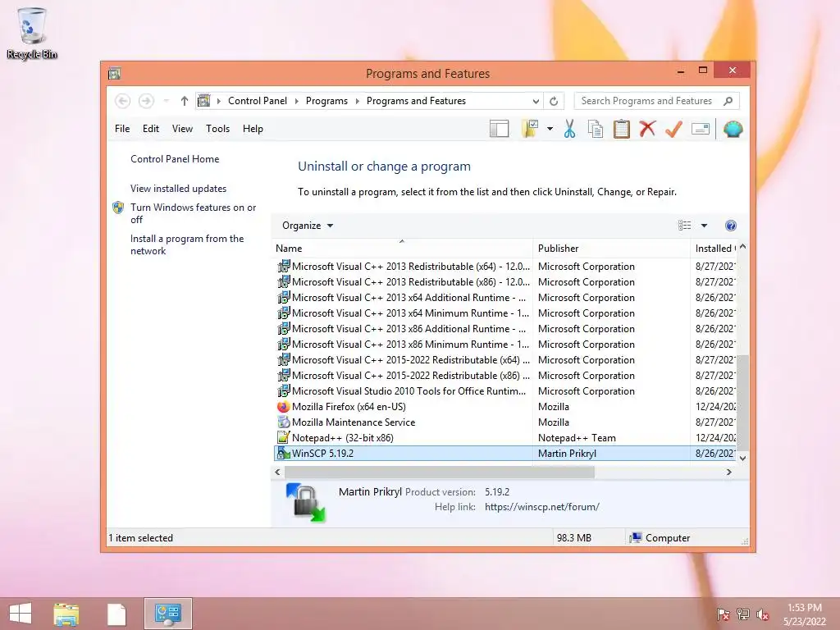Viewport: 840px width, 630px height.
Task: Click Programs in the breadcrumb path
Action: coord(326,101)
